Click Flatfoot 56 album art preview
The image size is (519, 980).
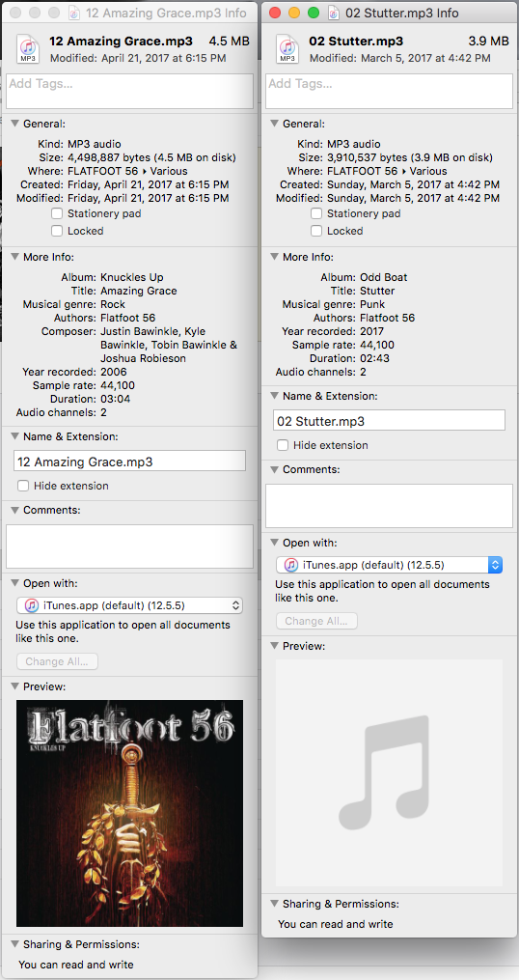130,813
